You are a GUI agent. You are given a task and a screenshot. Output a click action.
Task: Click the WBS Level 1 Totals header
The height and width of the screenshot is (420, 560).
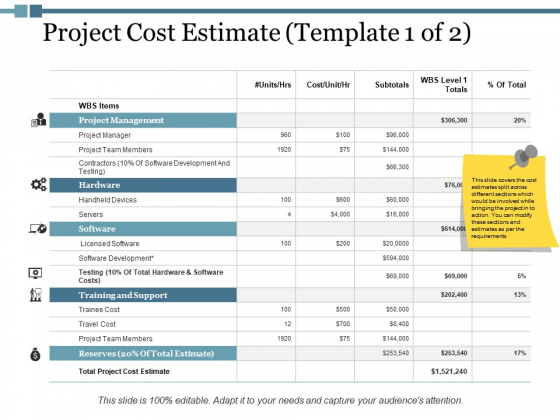pyautogui.click(x=444, y=85)
